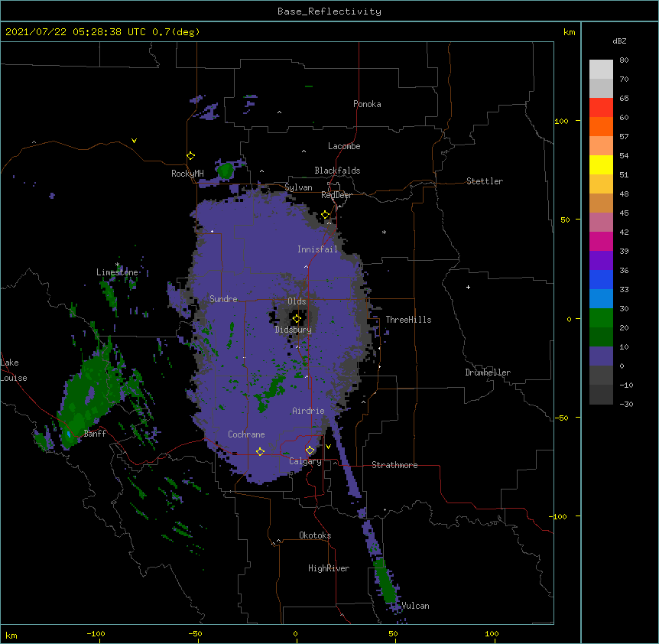Click the Ponoka city label

367,104
